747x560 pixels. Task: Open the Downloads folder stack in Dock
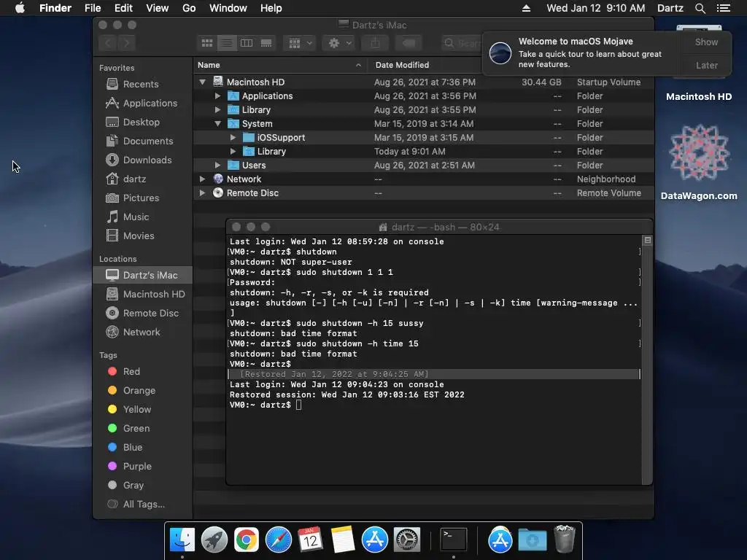pos(532,540)
